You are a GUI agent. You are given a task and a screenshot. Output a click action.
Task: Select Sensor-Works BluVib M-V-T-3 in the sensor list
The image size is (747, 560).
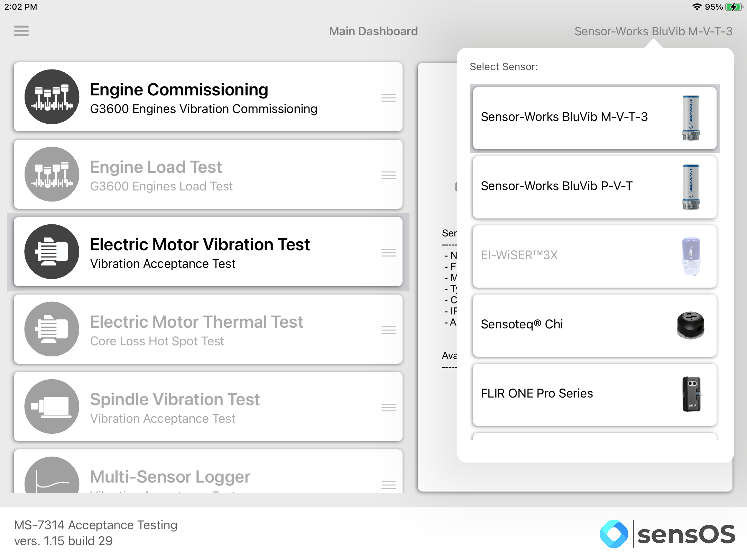pos(594,118)
